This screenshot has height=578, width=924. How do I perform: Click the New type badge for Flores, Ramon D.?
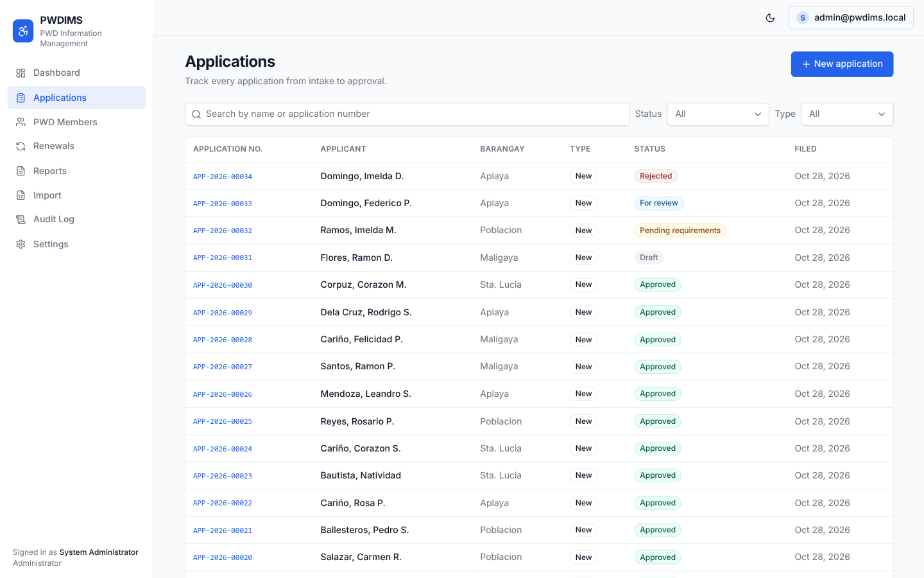point(583,258)
